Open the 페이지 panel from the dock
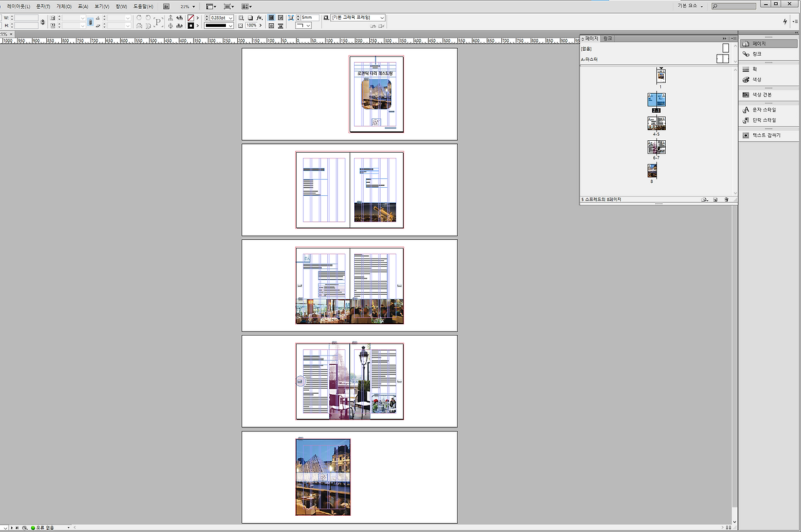This screenshot has width=801, height=532. tap(769, 44)
